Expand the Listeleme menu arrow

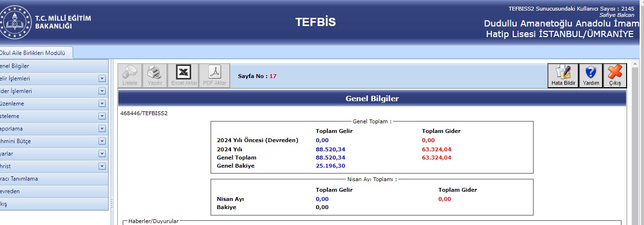click(x=102, y=116)
